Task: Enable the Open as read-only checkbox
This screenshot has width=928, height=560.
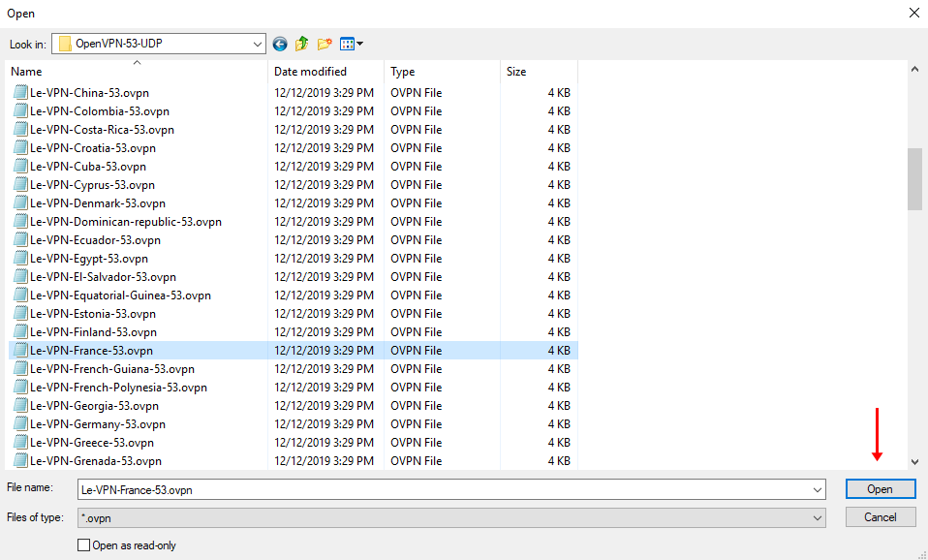Action: click(84, 545)
